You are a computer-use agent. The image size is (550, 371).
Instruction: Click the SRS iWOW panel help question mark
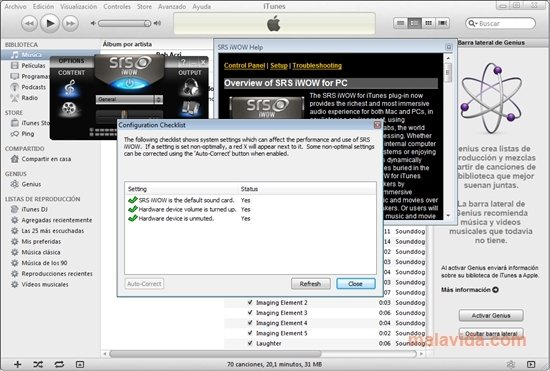pos(183,62)
